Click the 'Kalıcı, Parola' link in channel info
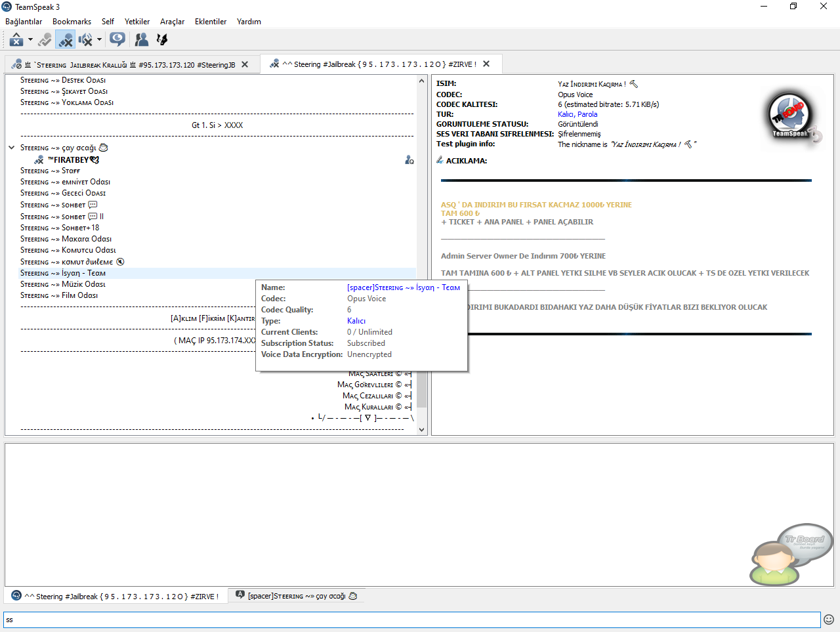The height and width of the screenshot is (632, 840). click(577, 114)
